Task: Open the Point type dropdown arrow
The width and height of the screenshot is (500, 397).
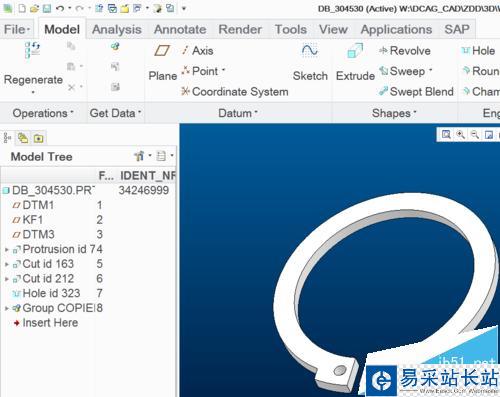Action: tap(224, 70)
